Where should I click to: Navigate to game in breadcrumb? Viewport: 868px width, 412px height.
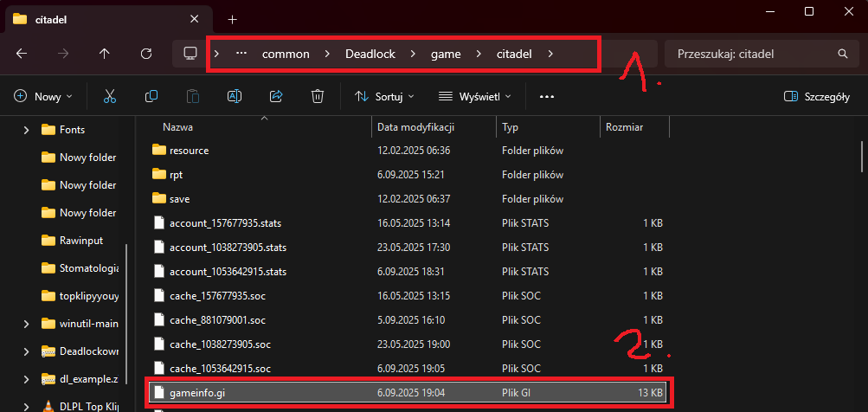446,55
